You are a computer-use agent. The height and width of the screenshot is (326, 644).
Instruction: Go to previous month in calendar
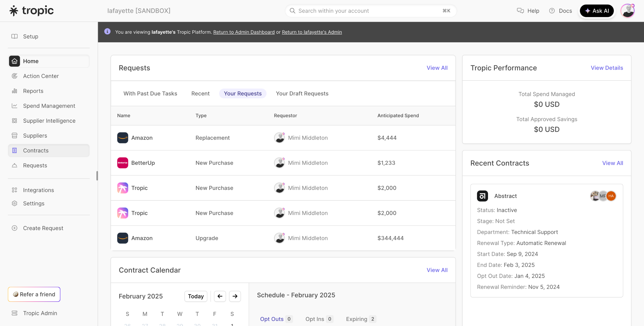tap(220, 296)
